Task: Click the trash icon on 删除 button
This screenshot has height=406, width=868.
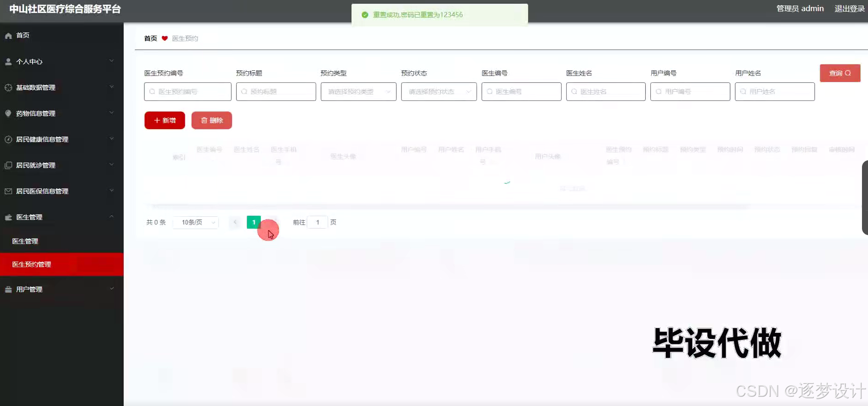Action: [204, 120]
